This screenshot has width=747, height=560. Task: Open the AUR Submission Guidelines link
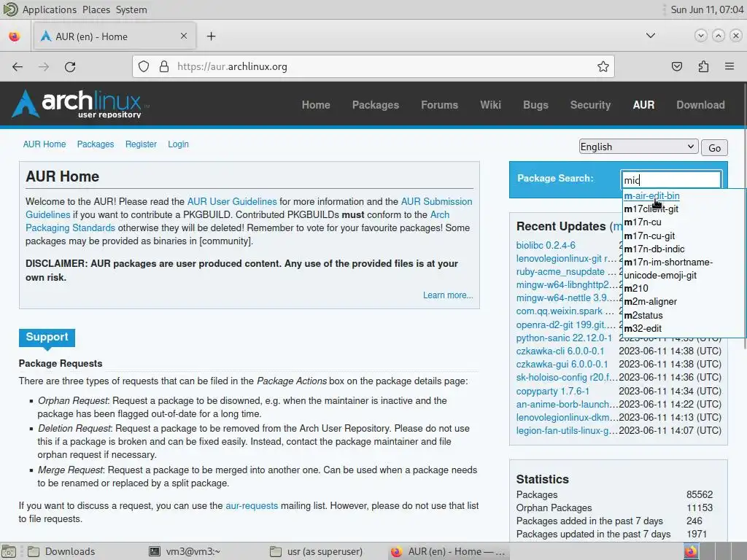[x=436, y=201]
